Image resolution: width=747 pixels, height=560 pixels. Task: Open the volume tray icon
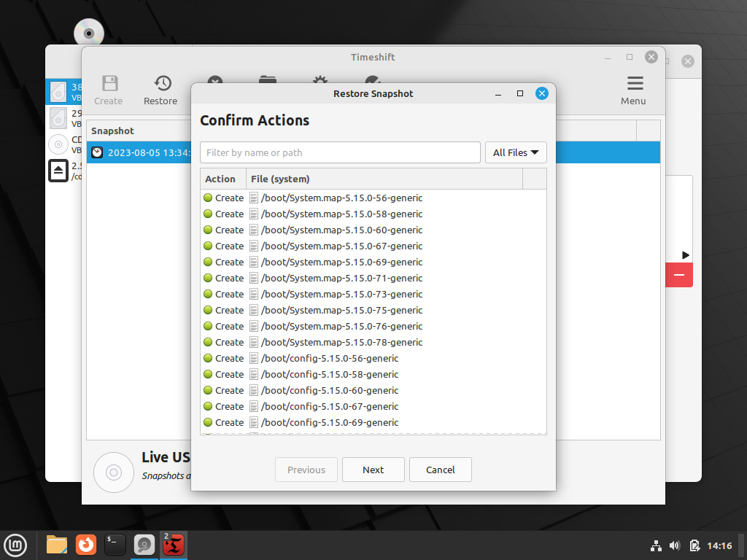[675, 545]
